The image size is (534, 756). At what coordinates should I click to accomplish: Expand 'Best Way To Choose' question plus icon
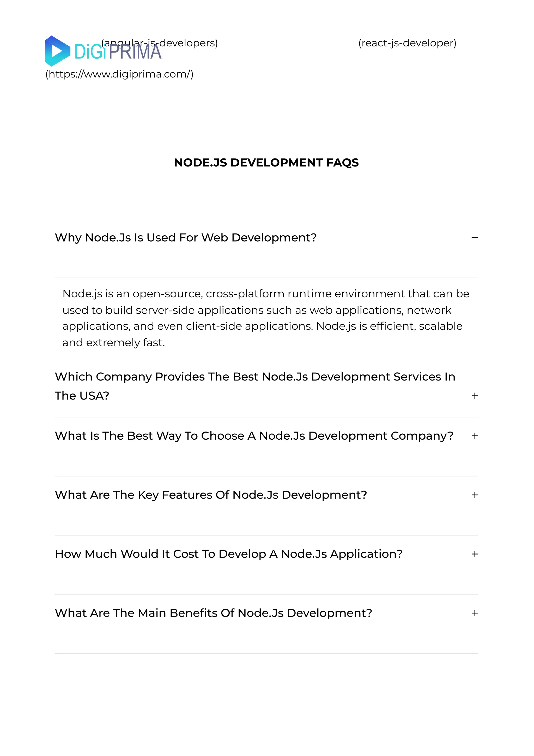pos(474,436)
